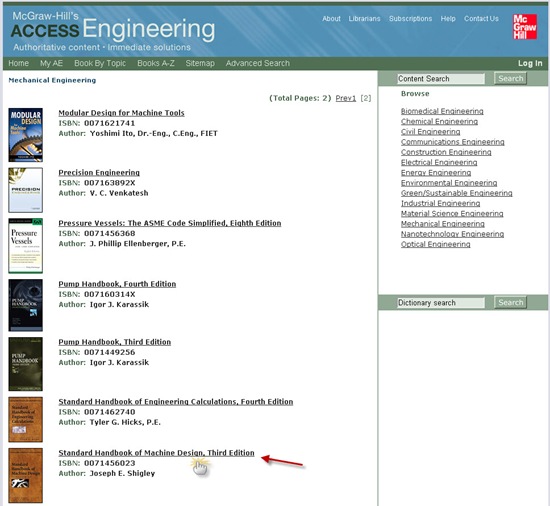The image size is (550, 506).
Task: Open the Help link
Action: [448, 19]
